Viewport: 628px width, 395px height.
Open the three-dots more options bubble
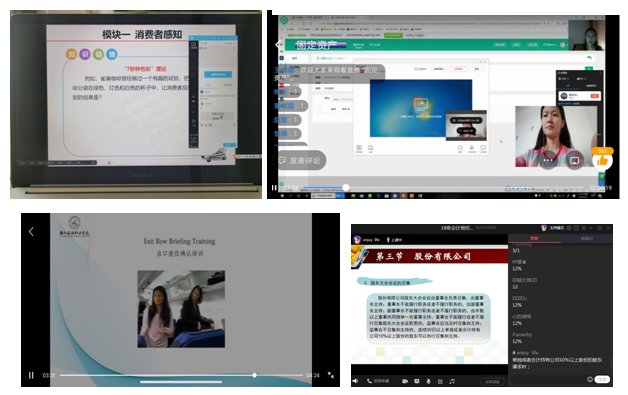pos(548,160)
